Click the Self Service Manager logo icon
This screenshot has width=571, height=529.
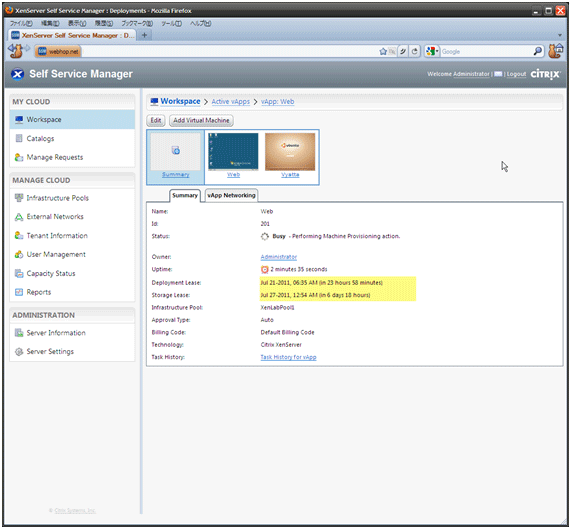click(x=17, y=74)
